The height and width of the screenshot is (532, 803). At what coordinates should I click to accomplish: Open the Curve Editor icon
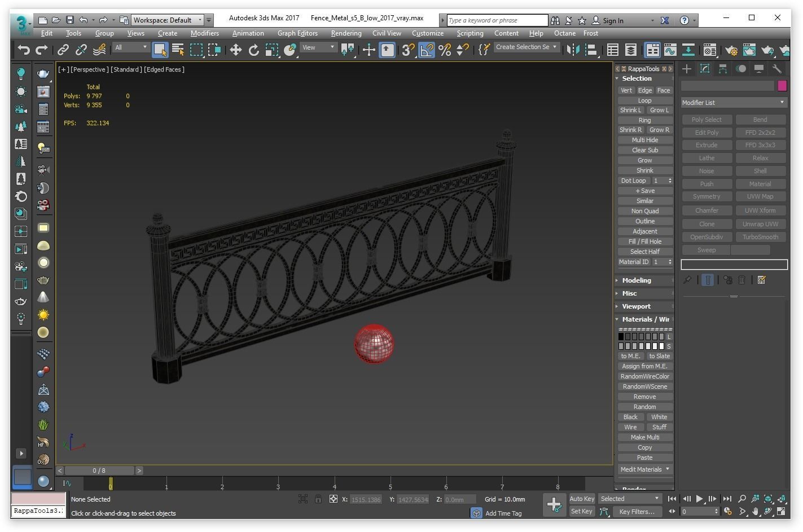pyautogui.click(x=670, y=50)
